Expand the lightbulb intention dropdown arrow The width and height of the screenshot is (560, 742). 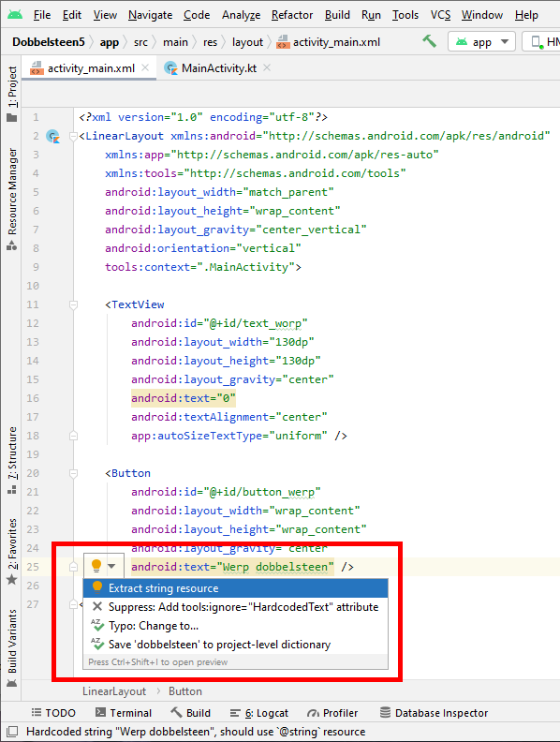point(111,566)
